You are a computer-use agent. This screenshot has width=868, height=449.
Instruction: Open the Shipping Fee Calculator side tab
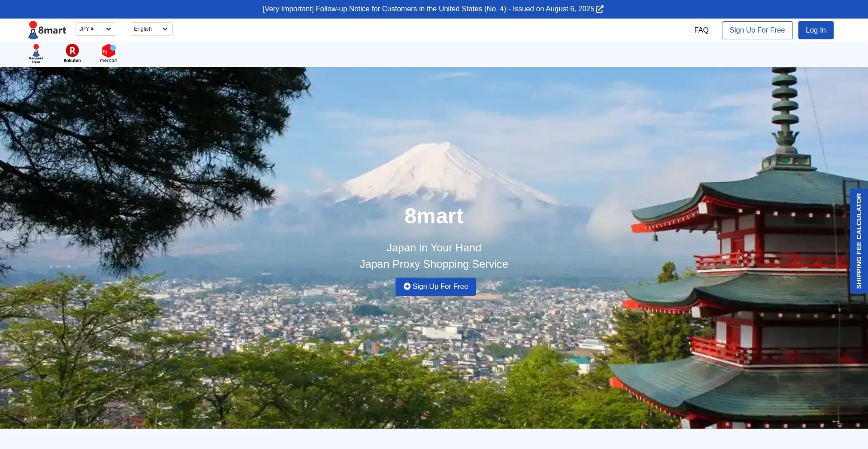point(859,241)
